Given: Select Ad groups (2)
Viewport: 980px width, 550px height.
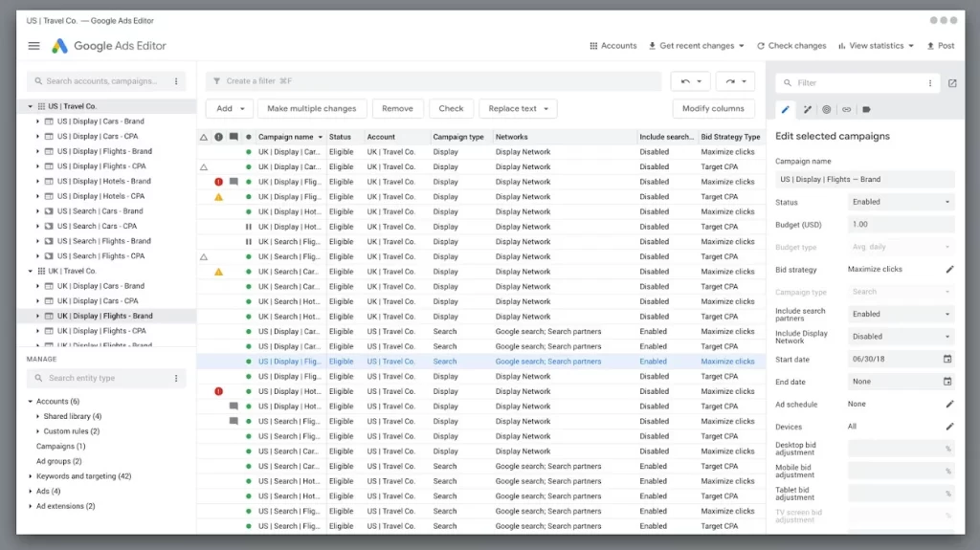Looking at the screenshot, I should (x=58, y=461).
